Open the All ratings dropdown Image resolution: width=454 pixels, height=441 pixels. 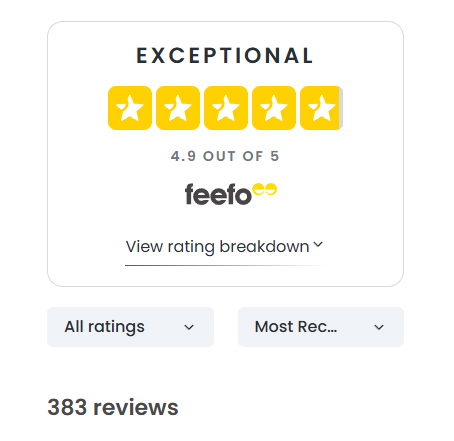(x=130, y=327)
